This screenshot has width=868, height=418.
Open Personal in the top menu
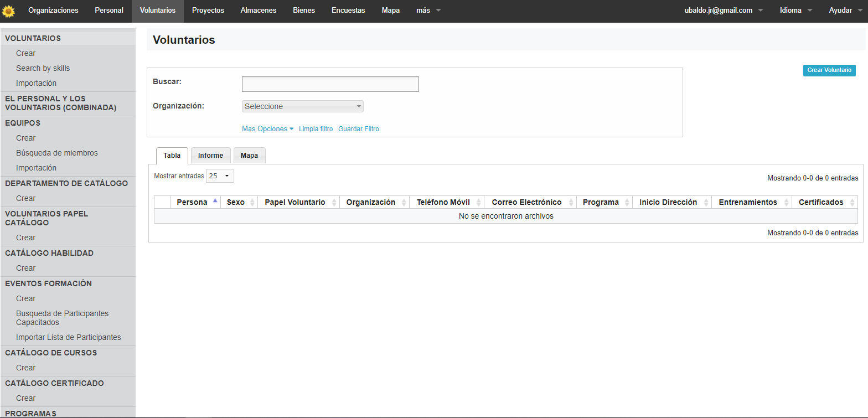point(109,11)
